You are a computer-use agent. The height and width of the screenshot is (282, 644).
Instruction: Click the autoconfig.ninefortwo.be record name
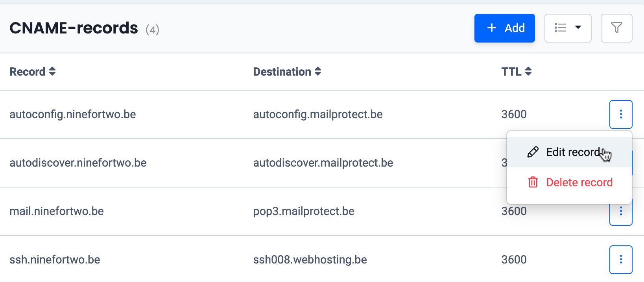pos(73,114)
